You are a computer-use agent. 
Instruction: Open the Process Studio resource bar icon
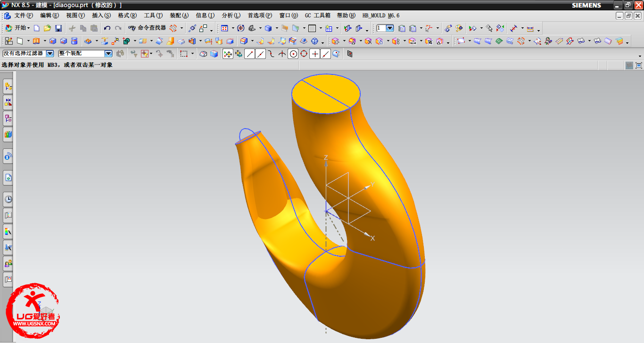[x=8, y=231]
